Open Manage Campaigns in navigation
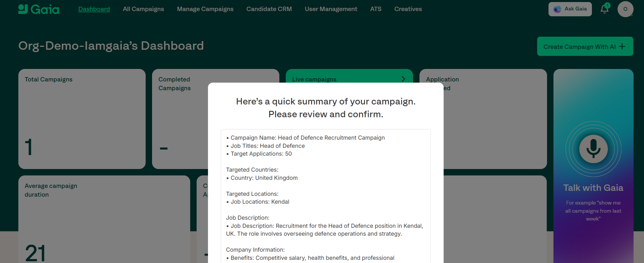The image size is (644, 263). (x=205, y=9)
